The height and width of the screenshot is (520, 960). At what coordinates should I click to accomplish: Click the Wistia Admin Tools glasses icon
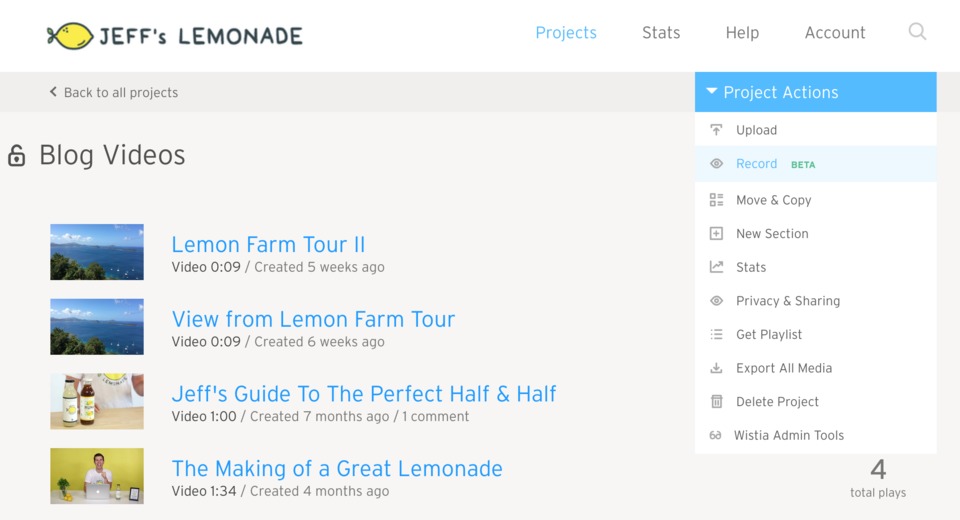click(715, 436)
